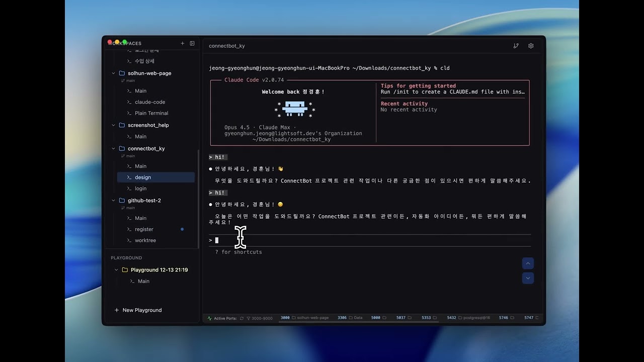Viewport: 644px width, 362px height.
Task: Collapse the Workspaces sidebar panel icon
Action: tap(192, 43)
